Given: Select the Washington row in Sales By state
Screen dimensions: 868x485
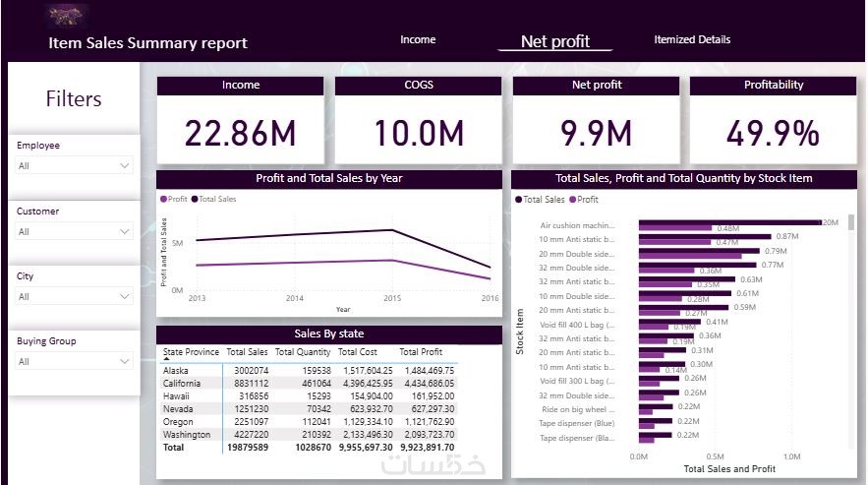Looking at the screenshot, I should pyautogui.click(x=309, y=435).
